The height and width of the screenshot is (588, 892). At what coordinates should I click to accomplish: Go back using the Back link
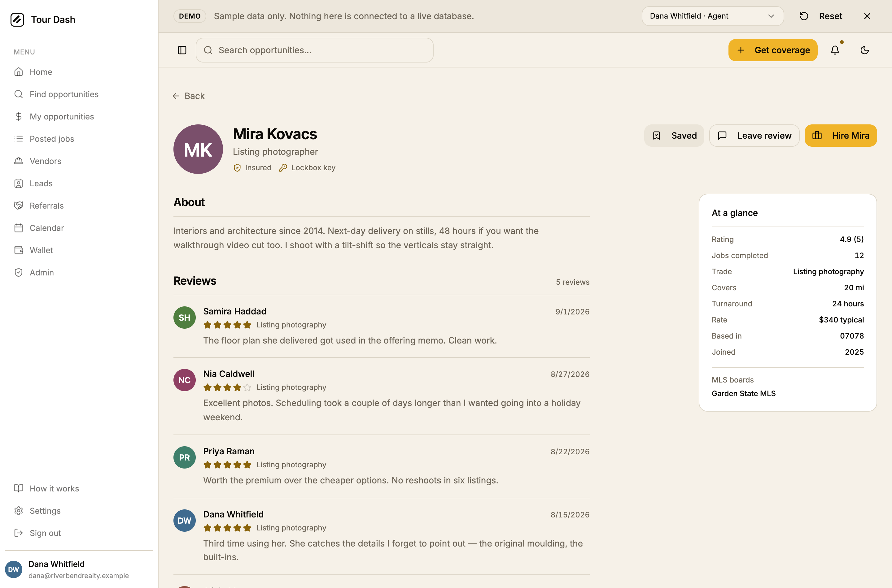click(x=189, y=96)
